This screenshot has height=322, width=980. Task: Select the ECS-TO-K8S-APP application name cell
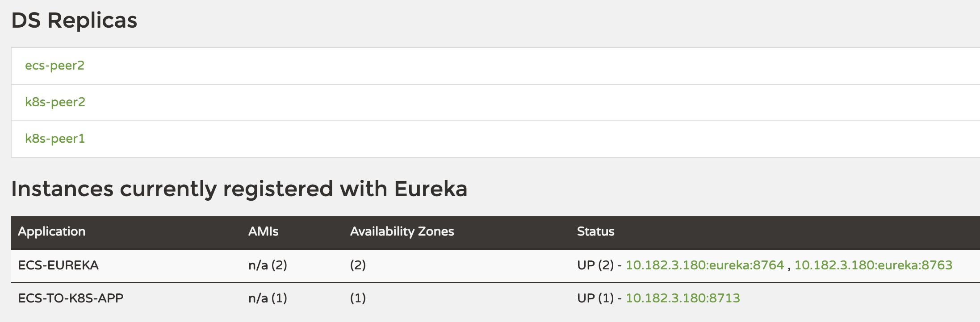click(71, 298)
